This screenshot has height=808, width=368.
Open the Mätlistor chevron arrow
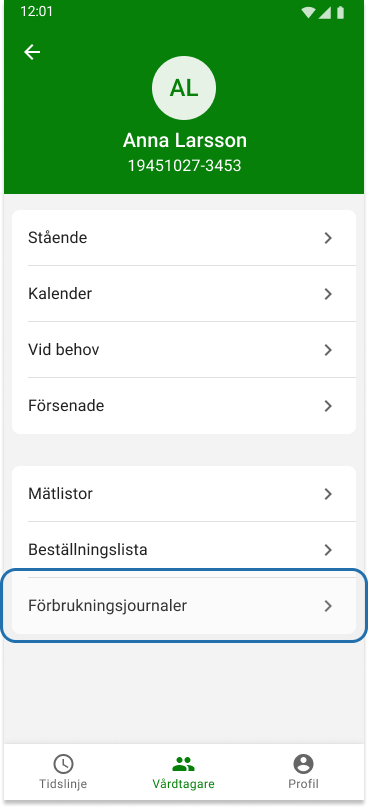click(x=328, y=494)
